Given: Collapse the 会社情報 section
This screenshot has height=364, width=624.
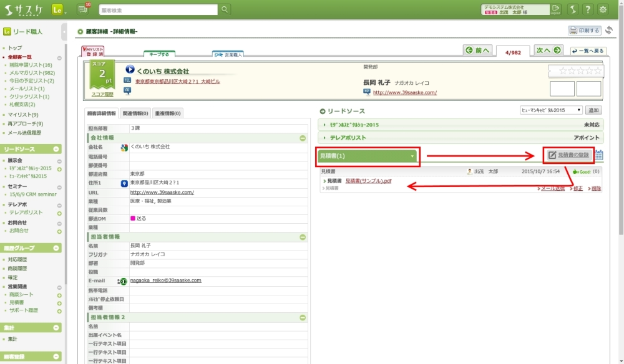Looking at the screenshot, I should coord(303,138).
